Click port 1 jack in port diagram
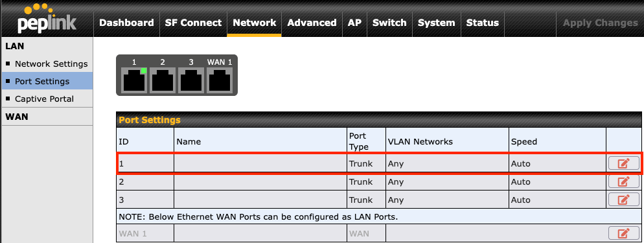Screen dimensions: 644x243 coord(134,80)
